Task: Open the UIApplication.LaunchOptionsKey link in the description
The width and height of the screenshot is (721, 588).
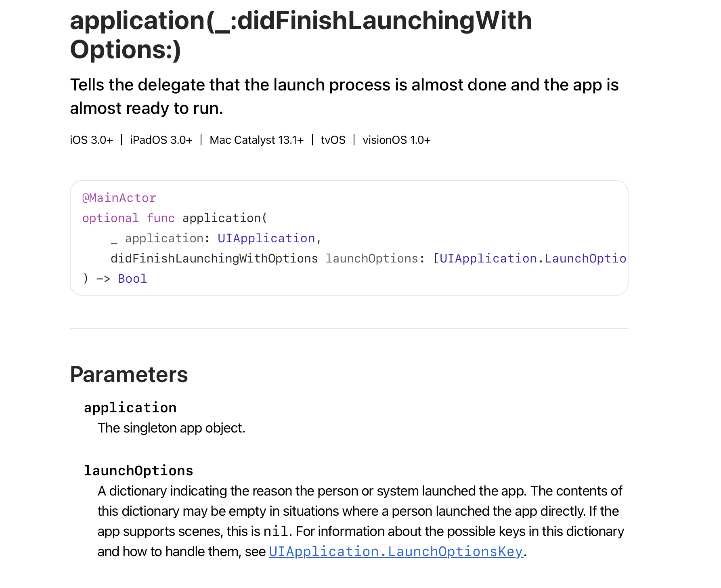Action: tap(396, 552)
